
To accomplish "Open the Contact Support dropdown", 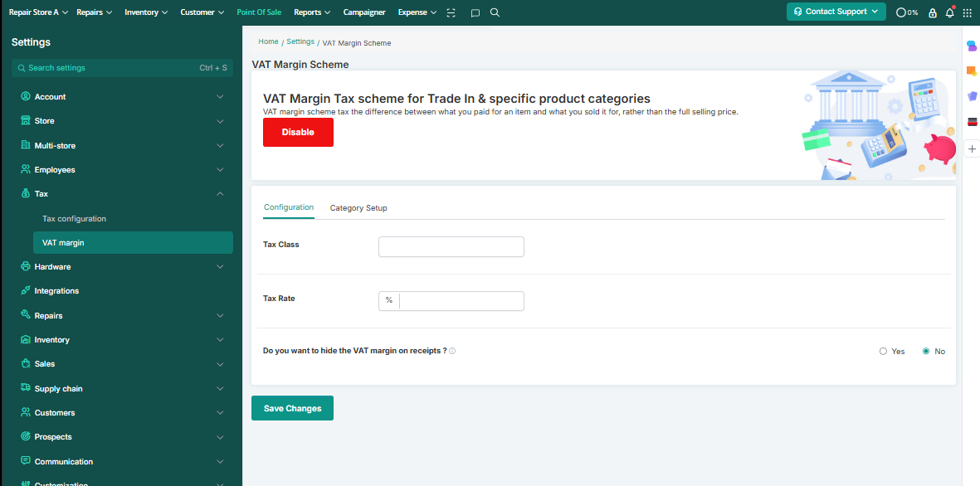I will (836, 12).
